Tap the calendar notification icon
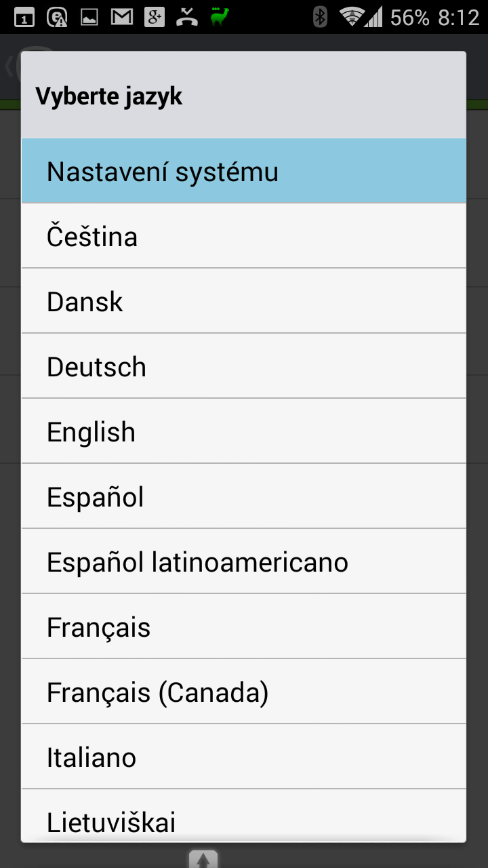 pyautogui.click(x=24, y=18)
